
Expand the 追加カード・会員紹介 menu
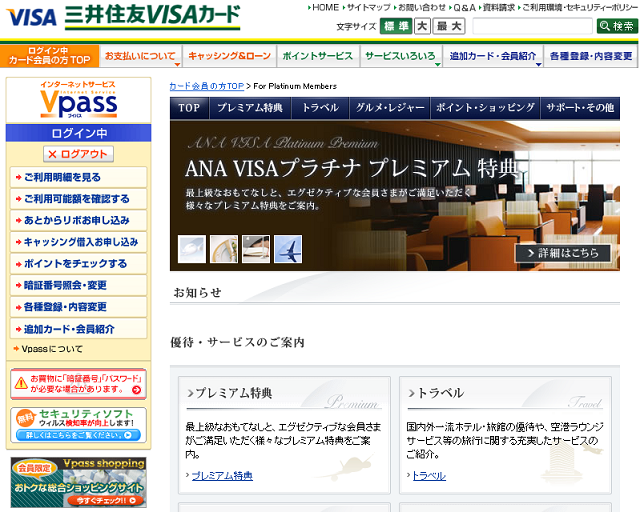[x=493, y=56]
